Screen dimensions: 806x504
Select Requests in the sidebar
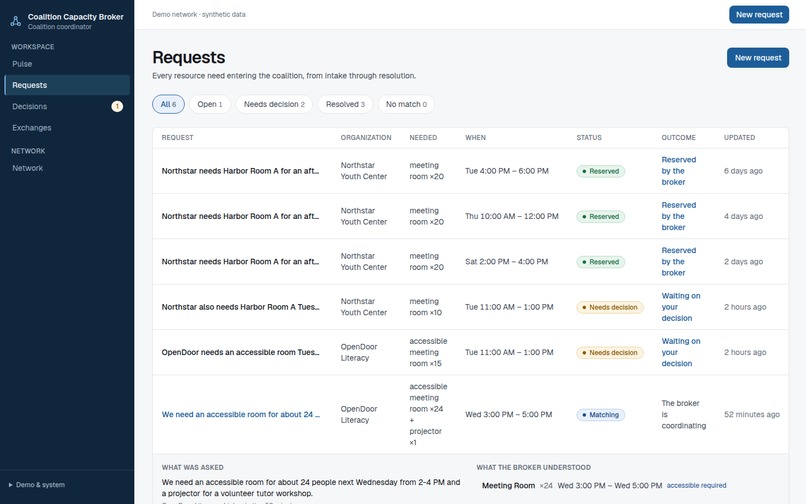pyautogui.click(x=67, y=85)
